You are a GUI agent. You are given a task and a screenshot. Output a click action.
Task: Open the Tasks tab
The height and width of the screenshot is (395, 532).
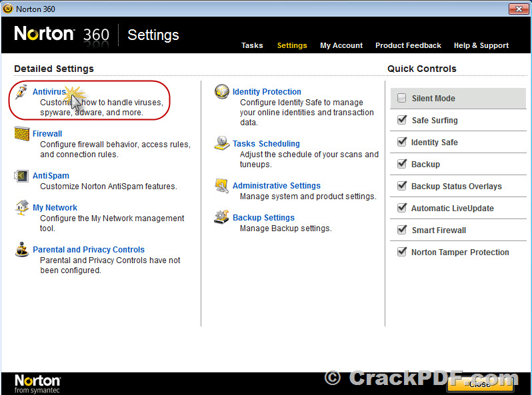(252, 45)
